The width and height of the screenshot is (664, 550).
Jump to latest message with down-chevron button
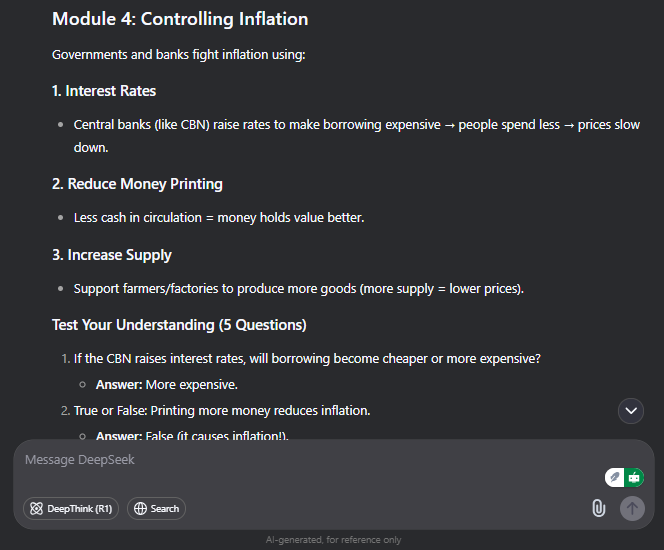tap(631, 411)
